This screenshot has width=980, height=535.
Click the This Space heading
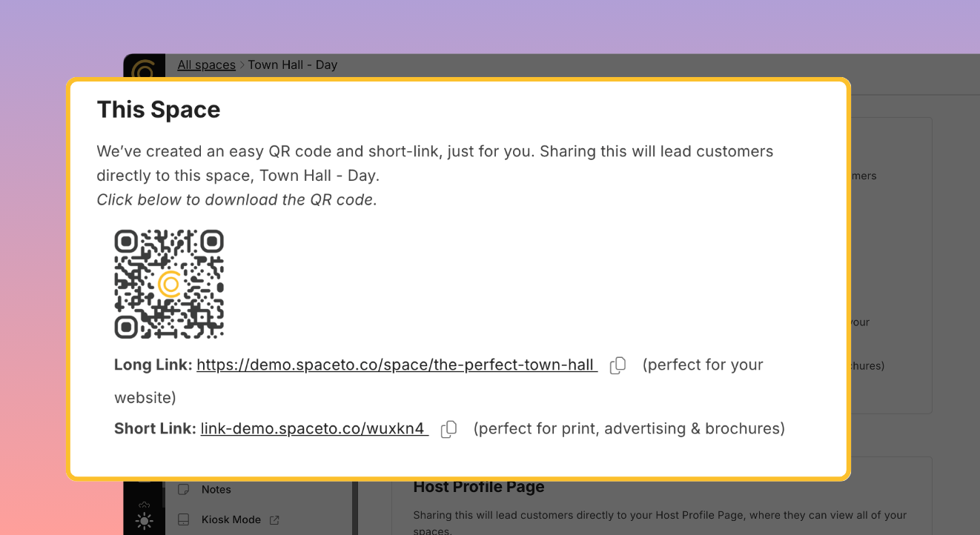[159, 110]
